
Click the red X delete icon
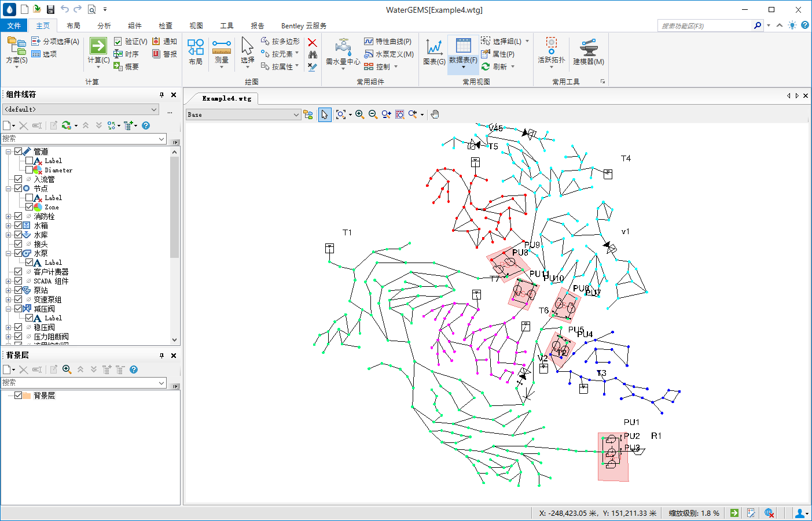pyautogui.click(x=313, y=42)
